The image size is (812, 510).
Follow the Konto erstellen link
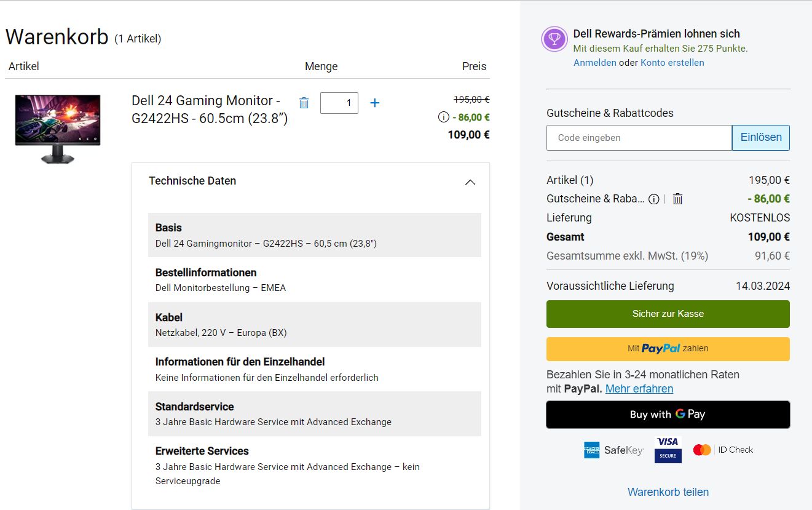[672, 63]
